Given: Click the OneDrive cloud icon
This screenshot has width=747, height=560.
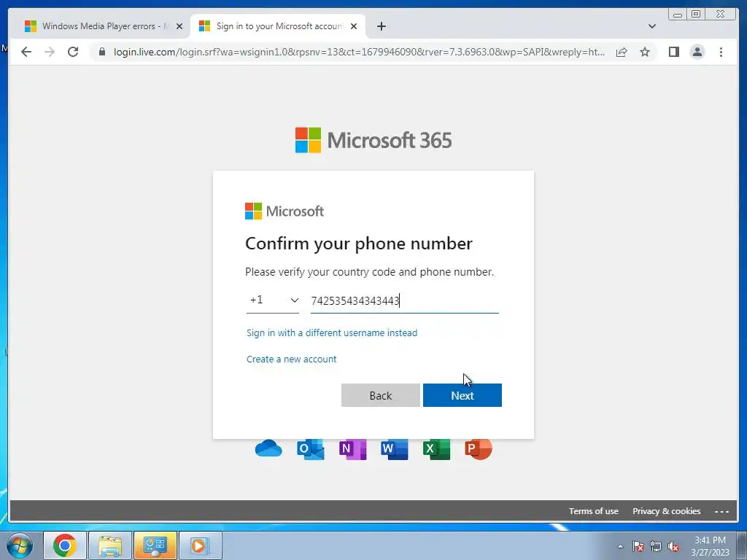Looking at the screenshot, I should tap(268, 448).
